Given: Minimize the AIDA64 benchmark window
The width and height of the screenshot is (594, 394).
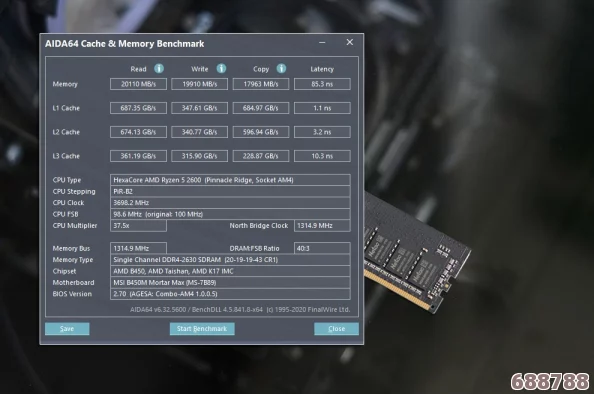Looking at the screenshot, I should (322, 42).
